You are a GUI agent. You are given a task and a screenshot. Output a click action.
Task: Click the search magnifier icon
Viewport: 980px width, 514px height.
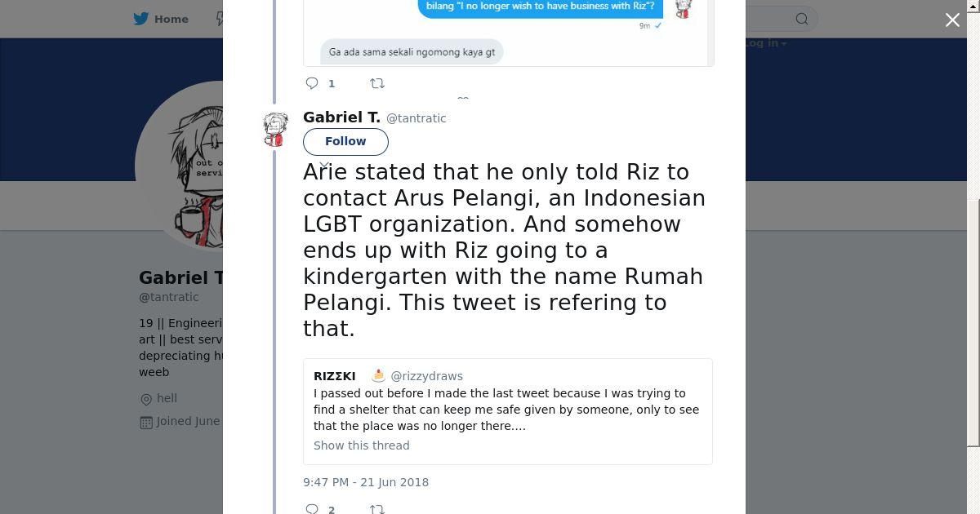[x=802, y=19]
